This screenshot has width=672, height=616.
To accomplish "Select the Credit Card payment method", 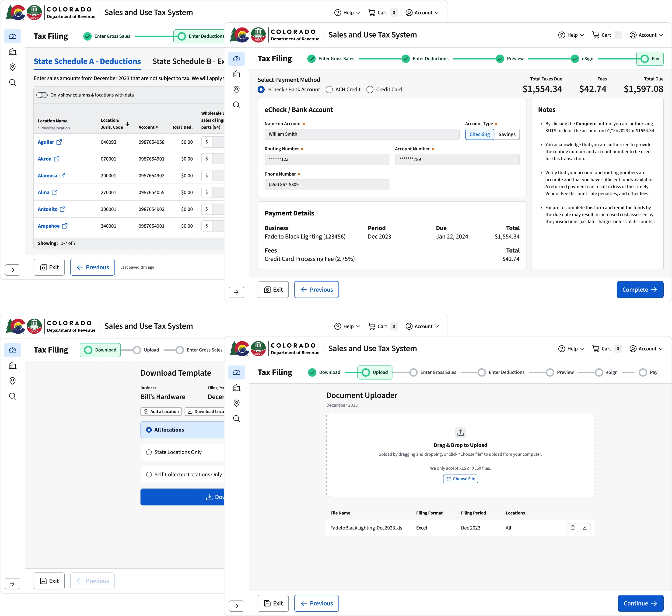I will 370,89.
